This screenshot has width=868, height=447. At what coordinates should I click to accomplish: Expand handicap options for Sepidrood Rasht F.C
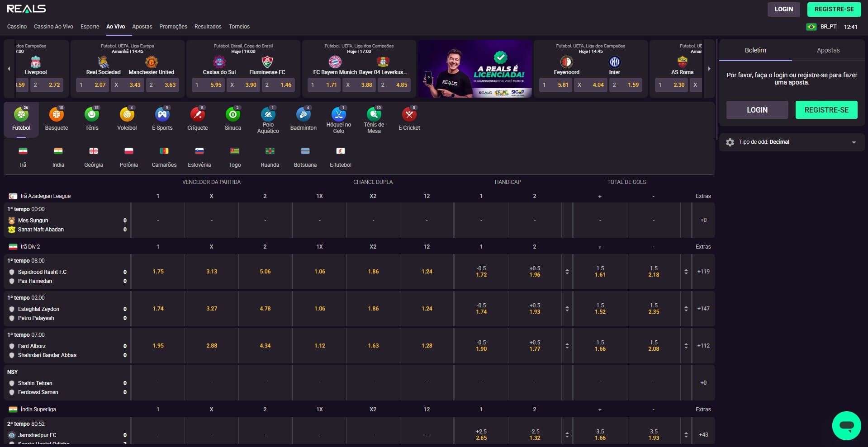(x=567, y=272)
